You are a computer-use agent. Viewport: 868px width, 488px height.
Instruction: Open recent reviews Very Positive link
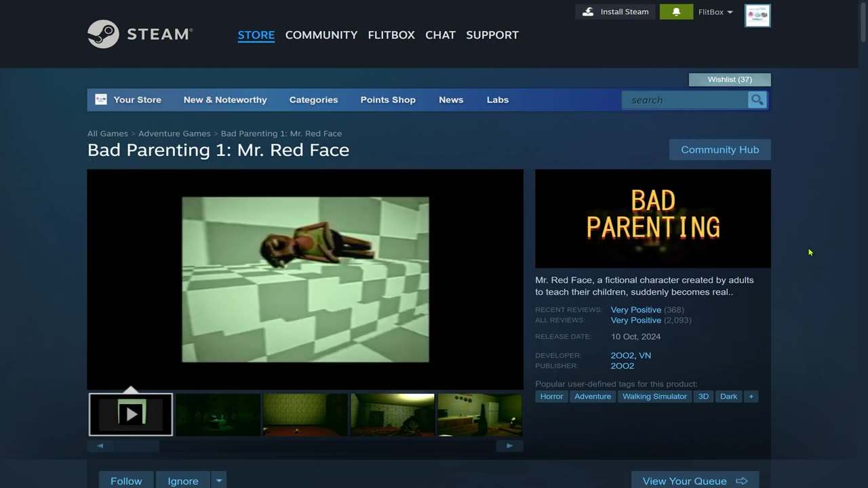636,310
